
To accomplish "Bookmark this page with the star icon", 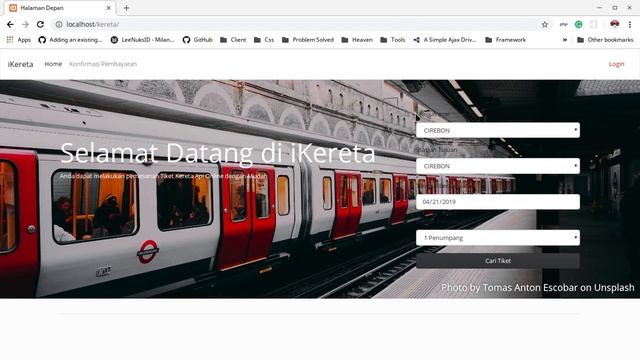I will coord(544,24).
